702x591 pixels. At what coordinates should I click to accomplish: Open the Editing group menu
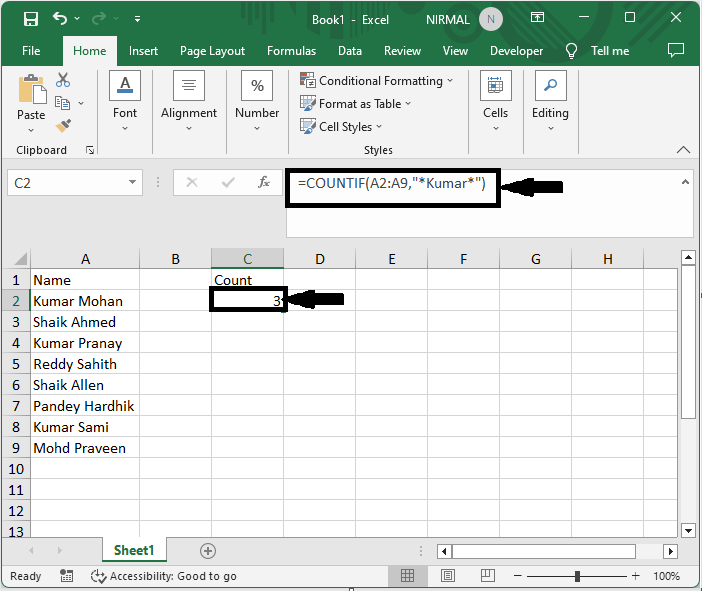pyautogui.click(x=550, y=101)
